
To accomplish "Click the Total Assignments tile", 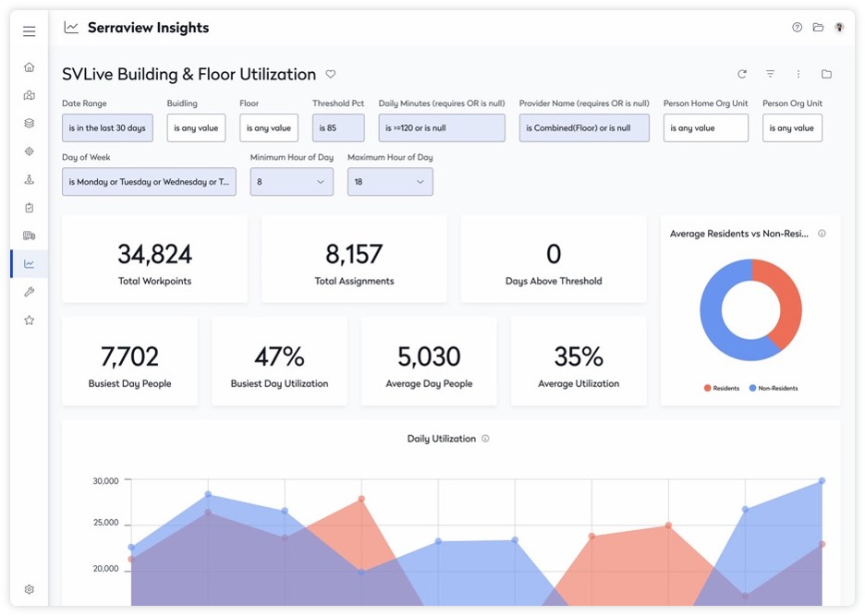I will pos(354,259).
